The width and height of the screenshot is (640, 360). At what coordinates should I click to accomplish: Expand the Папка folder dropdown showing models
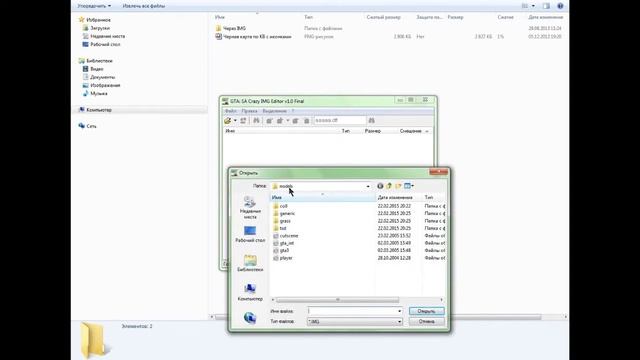pyautogui.click(x=368, y=186)
